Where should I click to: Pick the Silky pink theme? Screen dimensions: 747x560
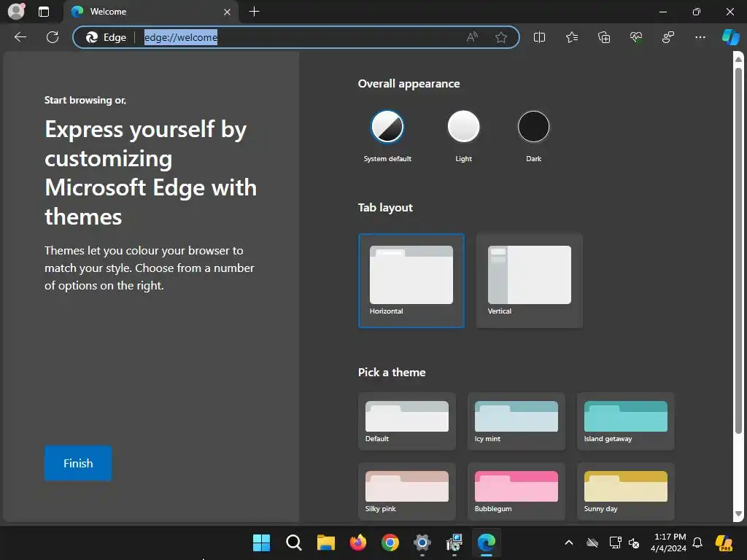(x=407, y=491)
